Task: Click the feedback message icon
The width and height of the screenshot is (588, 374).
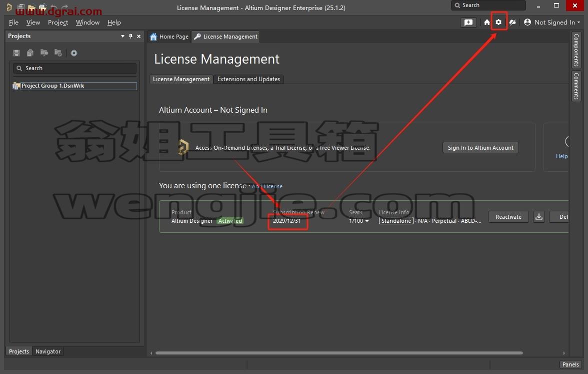Action: [x=468, y=23]
